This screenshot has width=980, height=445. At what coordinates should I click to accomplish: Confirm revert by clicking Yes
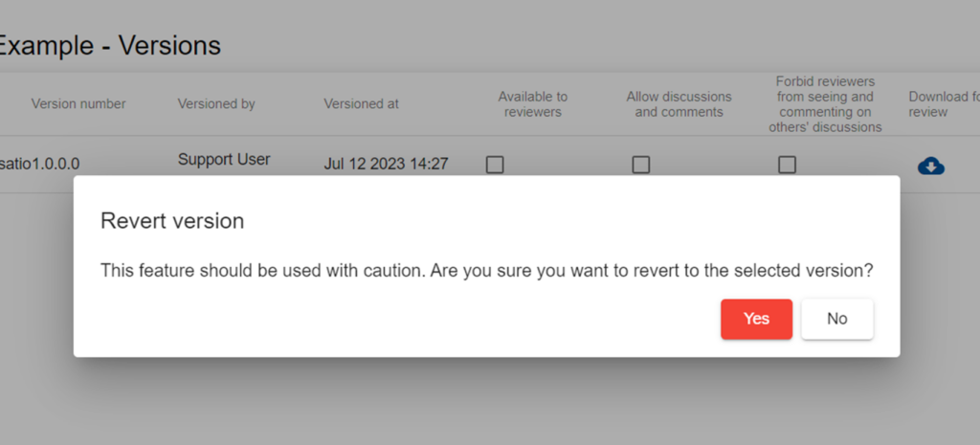(756, 319)
